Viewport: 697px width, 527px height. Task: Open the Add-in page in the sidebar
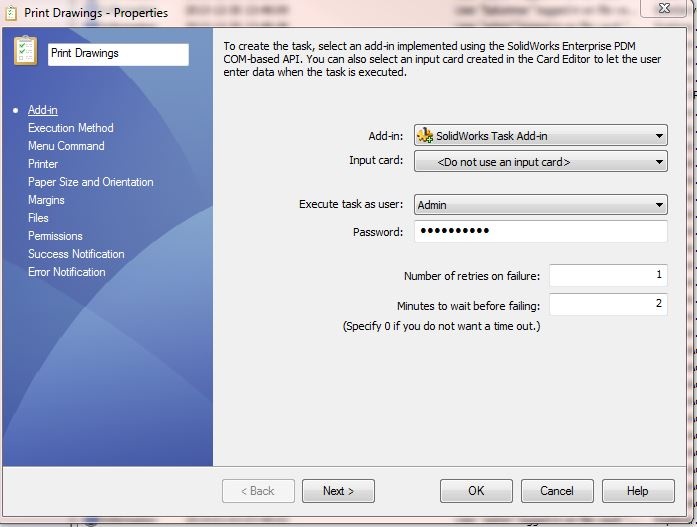tap(43, 110)
